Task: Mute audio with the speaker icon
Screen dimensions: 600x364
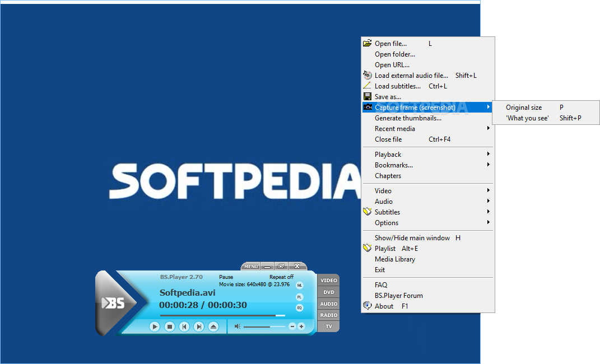Action: [238, 326]
